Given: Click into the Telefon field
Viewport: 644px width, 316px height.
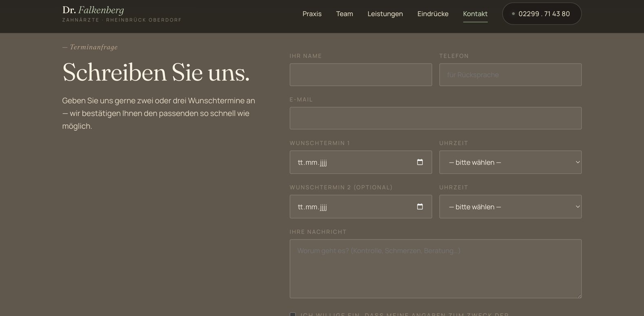Looking at the screenshot, I should point(510,75).
